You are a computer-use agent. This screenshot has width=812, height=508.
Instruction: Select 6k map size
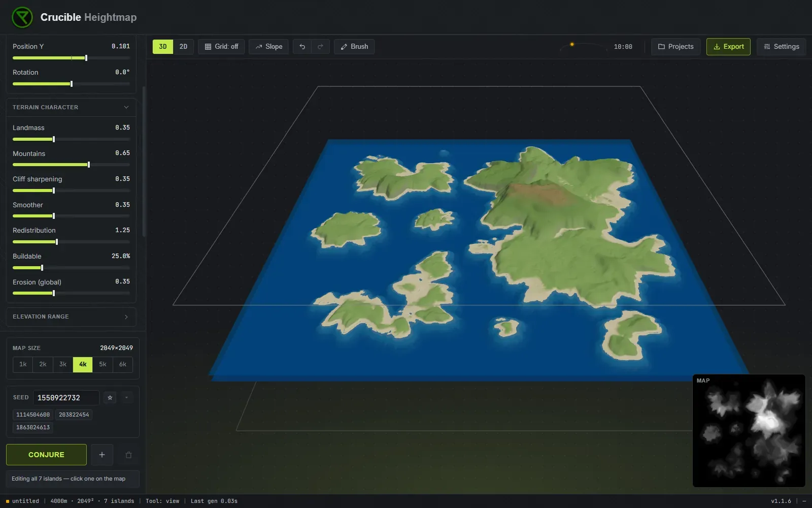click(x=123, y=364)
